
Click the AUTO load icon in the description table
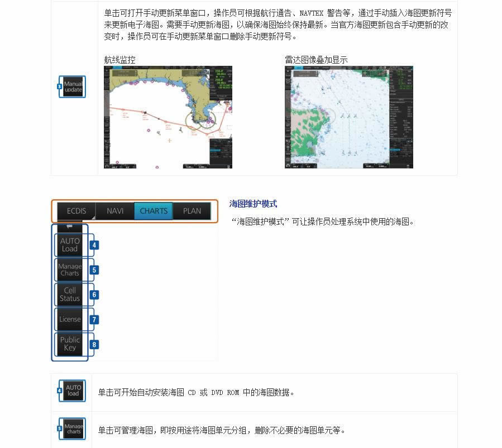(x=73, y=391)
